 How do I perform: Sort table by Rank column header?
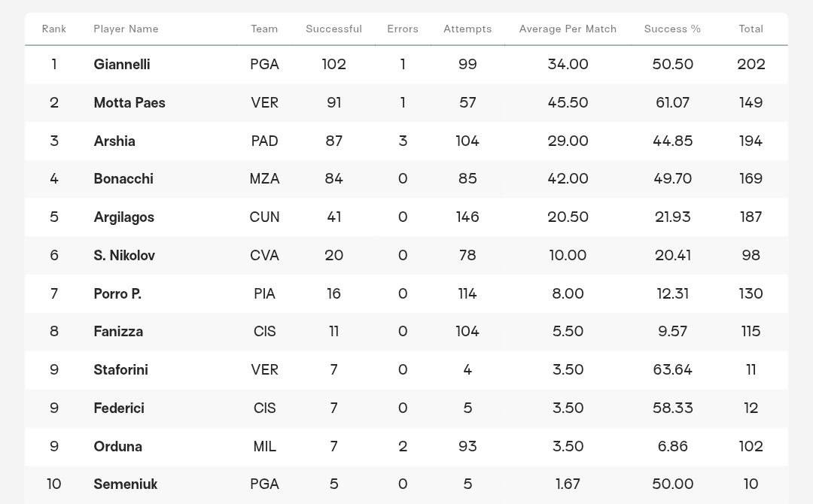(x=54, y=29)
